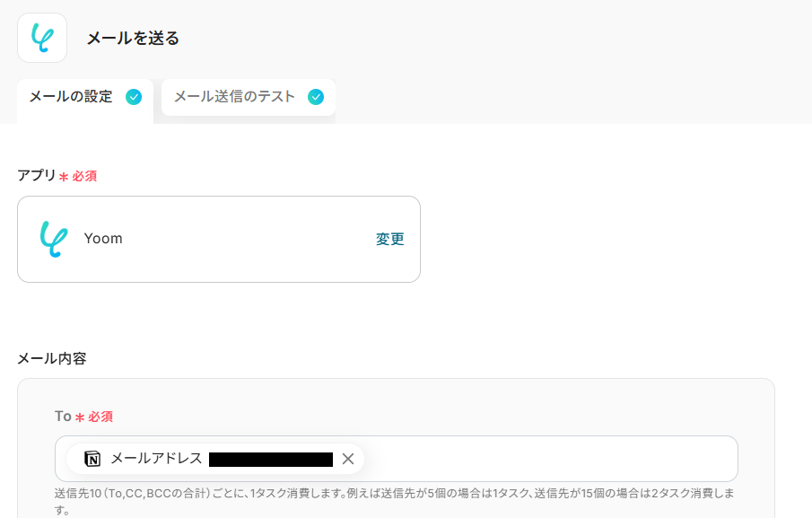Click the To required field label
Screen dimensions: 812x518
pos(84,417)
